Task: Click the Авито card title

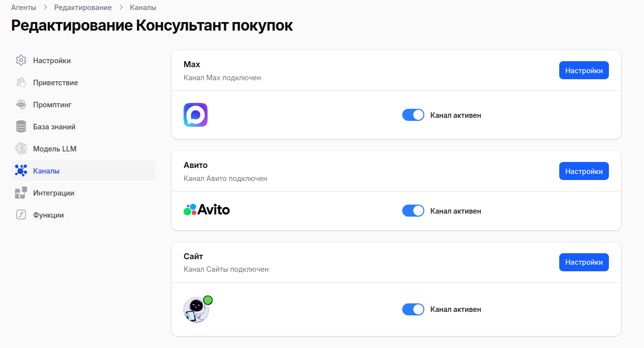Action: click(x=196, y=165)
